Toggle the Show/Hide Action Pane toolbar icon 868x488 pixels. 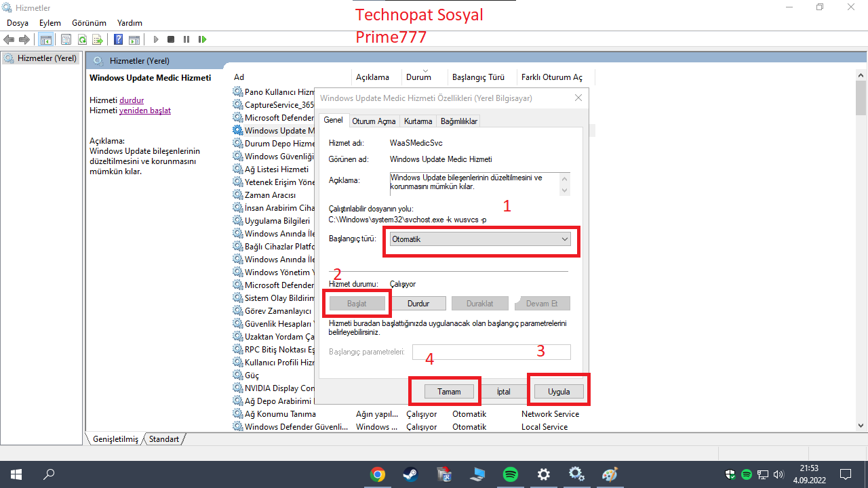tap(134, 39)
